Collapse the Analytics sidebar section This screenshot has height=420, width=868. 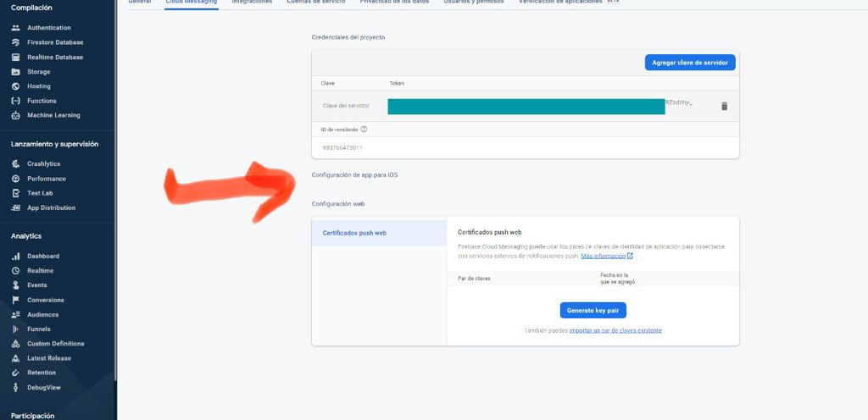click(26, 236)
